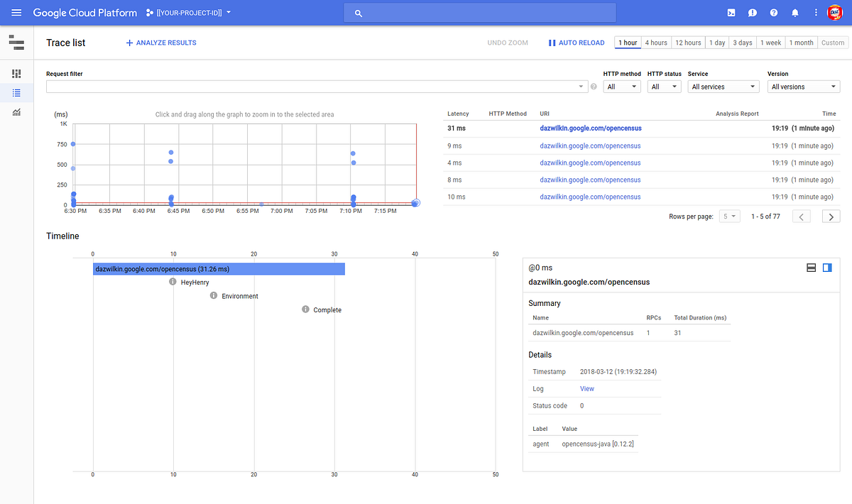This screenshot has height=504, width=852.
Task: Open the View log link in Details
Action: point(586,388)
